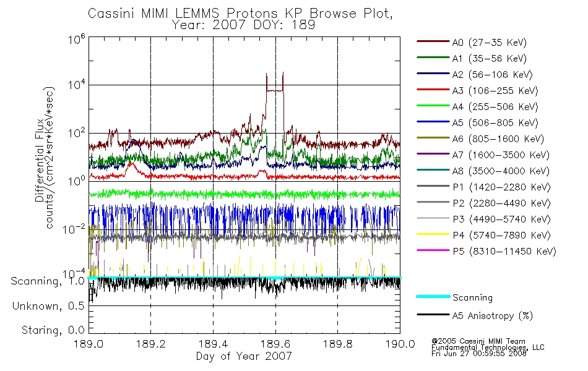The height and width of the screenshot is (371, 588).
Task: Click the Fundamental Technologies, LLC credit line
Action: pyautogui.click(x=488, y=348)
